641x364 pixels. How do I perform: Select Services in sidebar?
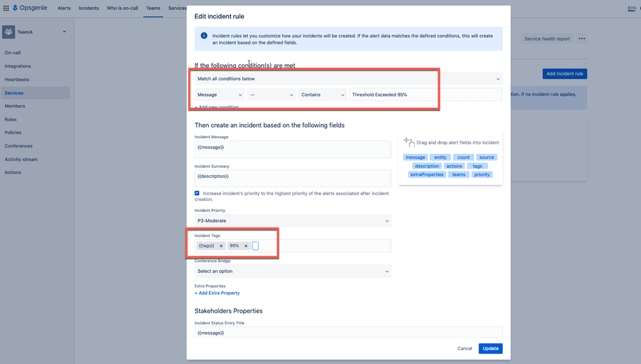click(x=35, y=93)
